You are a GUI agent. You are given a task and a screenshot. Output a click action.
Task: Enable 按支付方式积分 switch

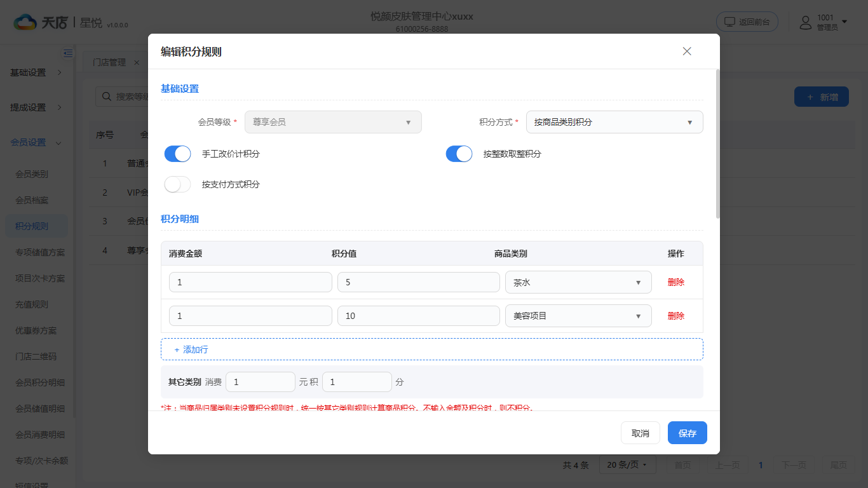click(178, 184)
